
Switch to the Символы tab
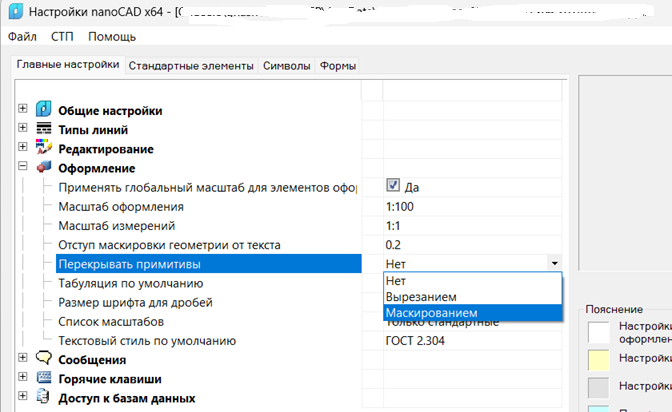286,66
